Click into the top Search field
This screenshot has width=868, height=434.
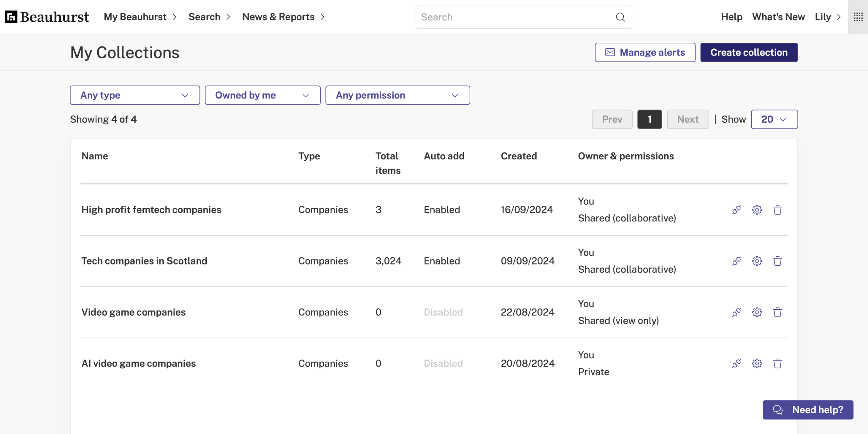515,17
